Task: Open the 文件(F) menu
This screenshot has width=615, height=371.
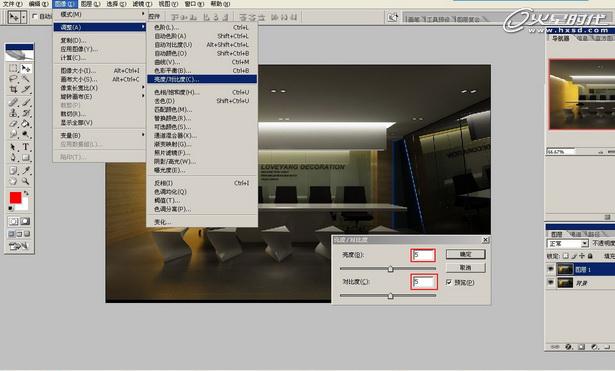Action: 13,4
